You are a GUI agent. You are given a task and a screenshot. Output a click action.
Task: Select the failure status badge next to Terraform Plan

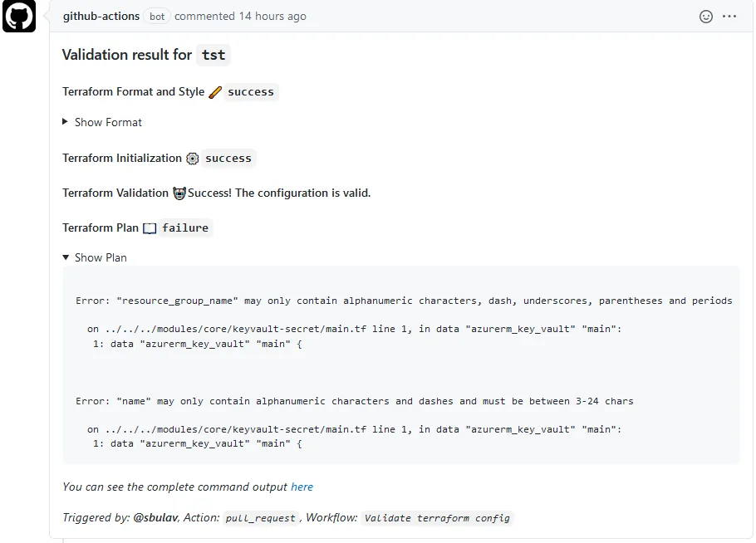[x=184, y=227]
